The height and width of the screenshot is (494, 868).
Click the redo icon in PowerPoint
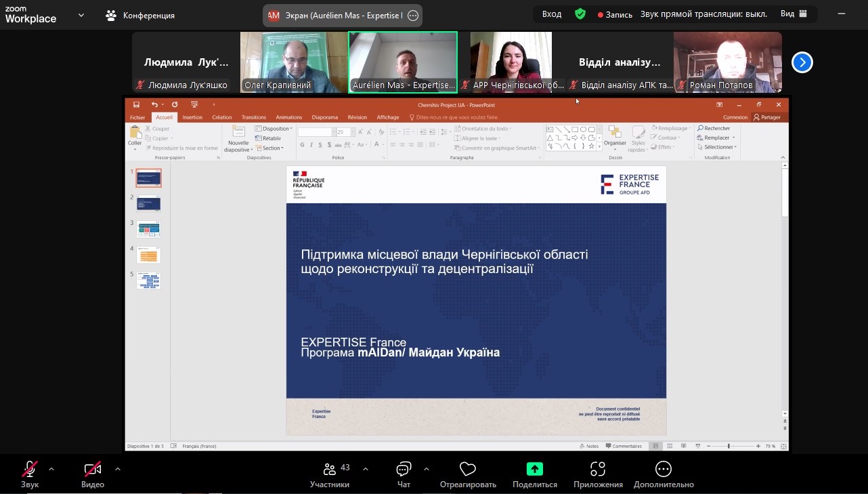[175, 104]
